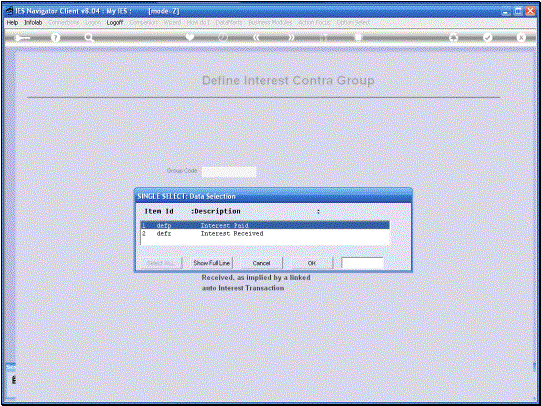Screen dimensions: 541x406
Task: Click the SINGLE SELECT dialog title bar
Action: coord(273,196)
